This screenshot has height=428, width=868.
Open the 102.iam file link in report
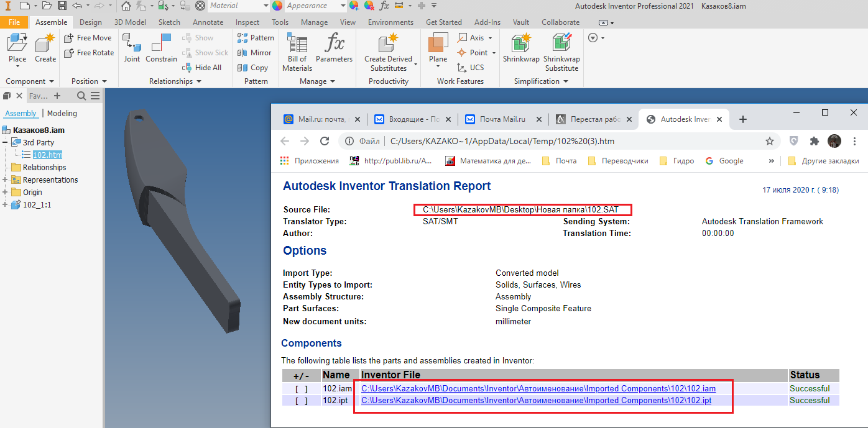(x=538, y=389)
